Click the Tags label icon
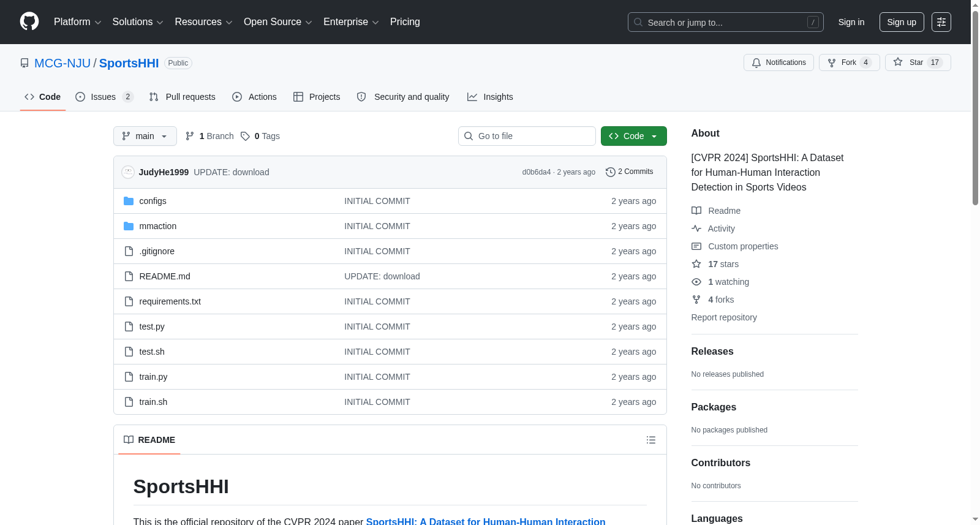Screen dimensions: 980x525 [245, 136]
